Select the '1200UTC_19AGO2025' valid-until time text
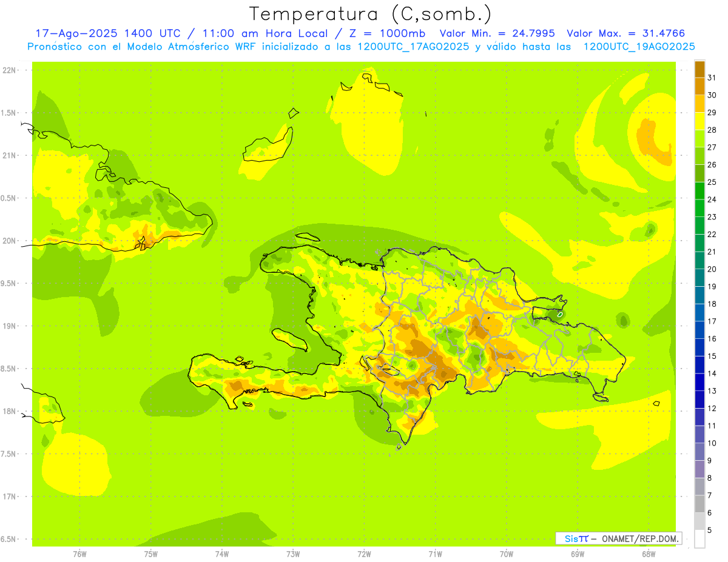 click(x=639, y=47)
